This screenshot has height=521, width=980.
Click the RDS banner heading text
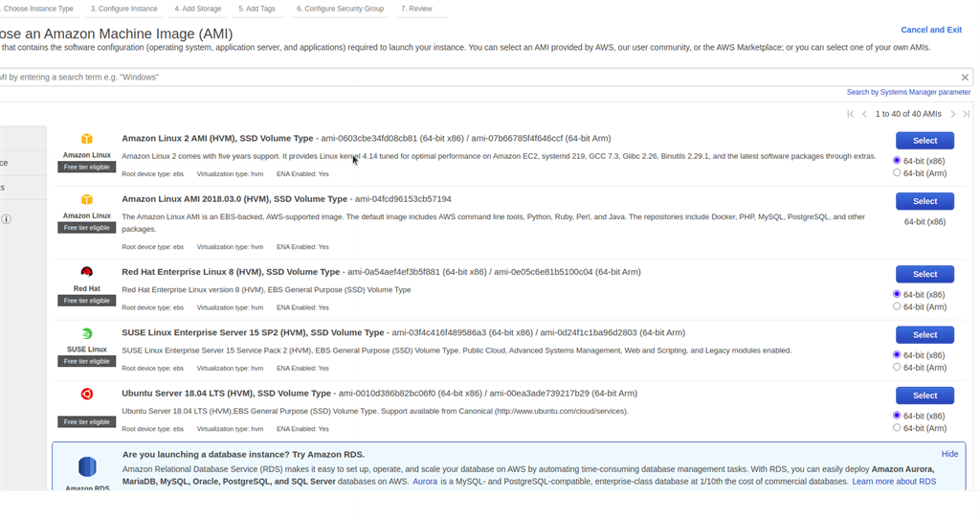coord(244,455)
